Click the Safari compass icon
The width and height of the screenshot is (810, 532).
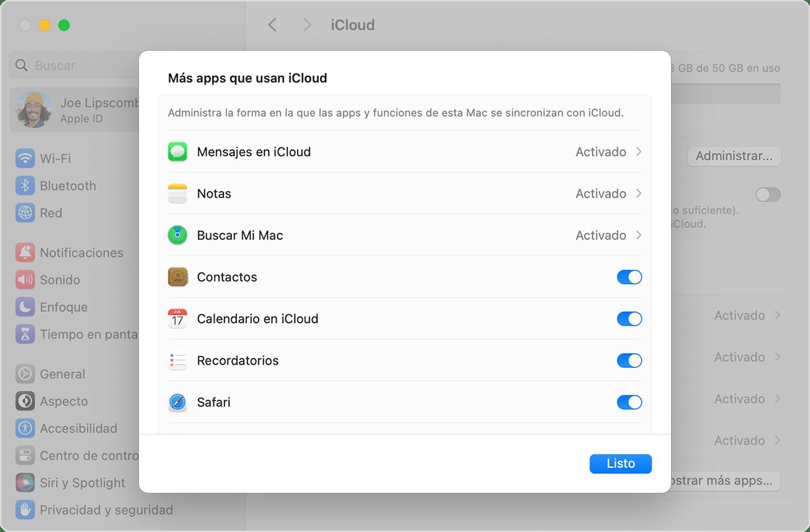[178, 402]
